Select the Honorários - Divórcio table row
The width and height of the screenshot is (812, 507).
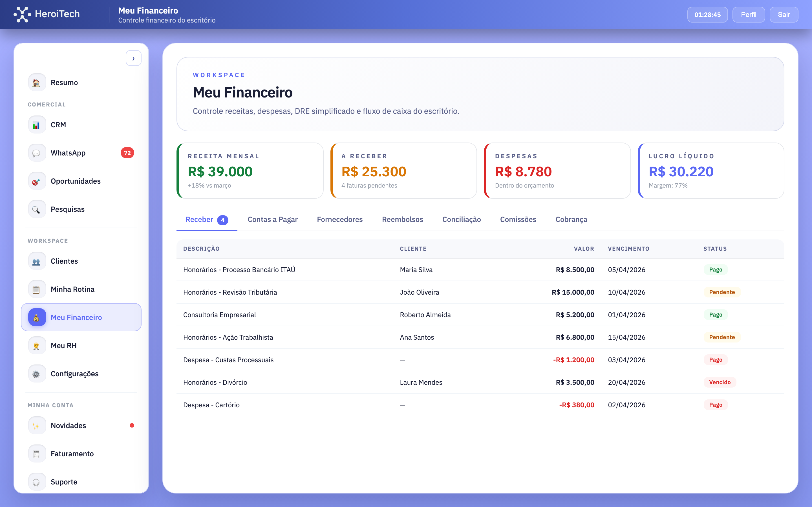pos(403,382)
